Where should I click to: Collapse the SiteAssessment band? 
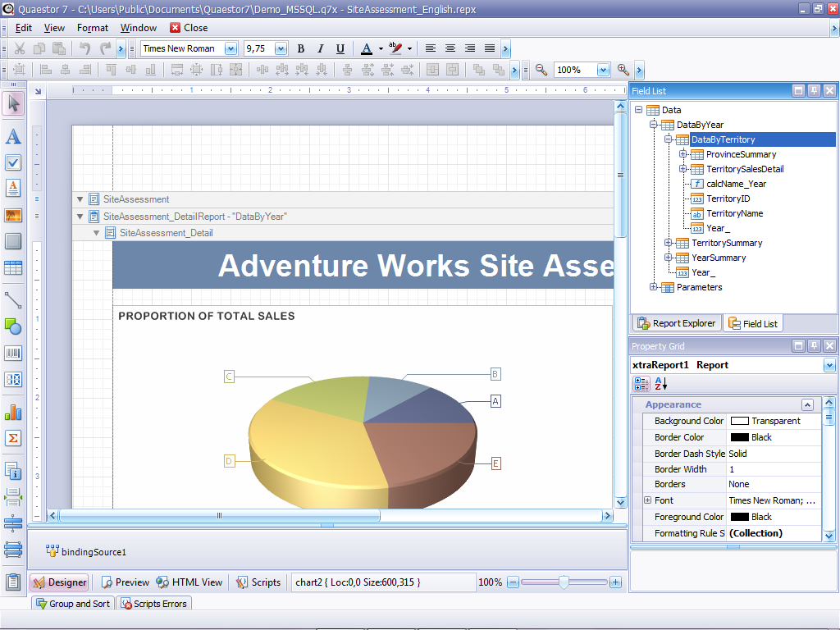click(x=80, y=199)
